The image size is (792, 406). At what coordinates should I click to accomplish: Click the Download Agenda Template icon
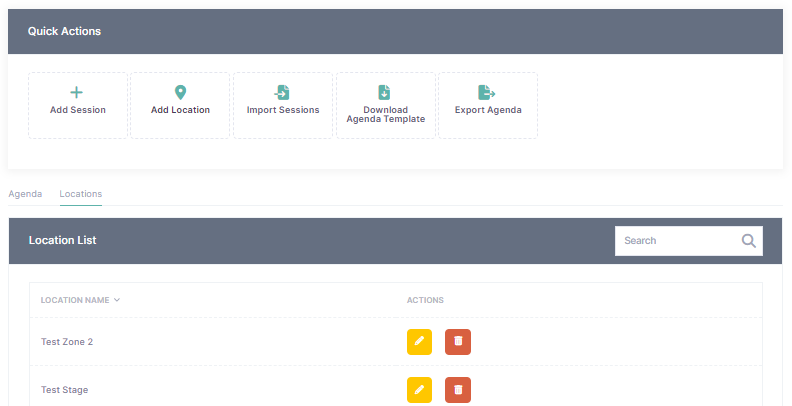[385, 92]
